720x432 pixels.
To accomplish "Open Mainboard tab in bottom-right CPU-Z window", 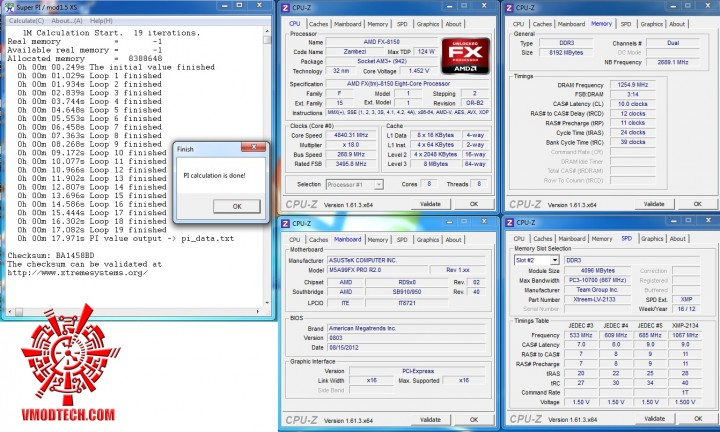I will (x=572, y=239).
